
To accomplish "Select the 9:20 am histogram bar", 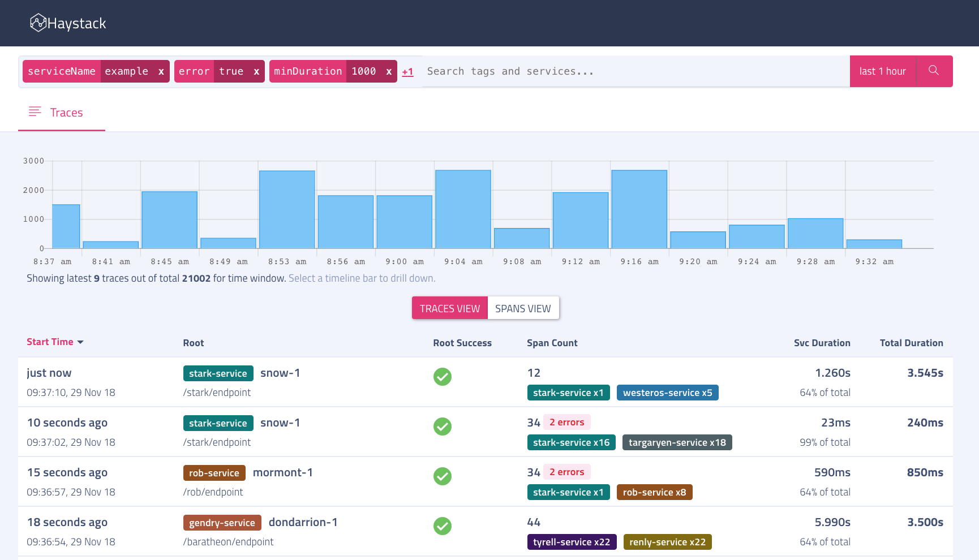I will pos(698,240).
